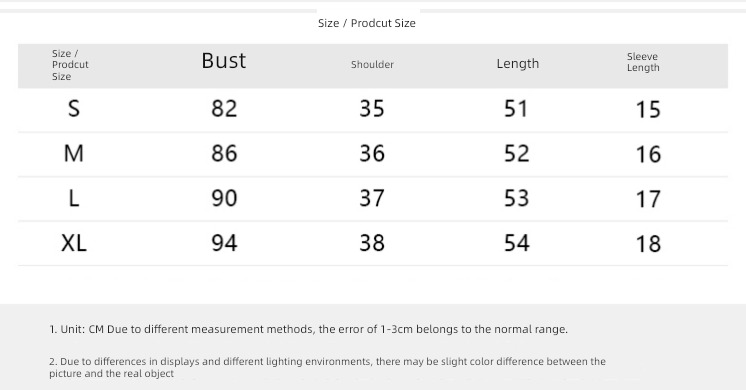
Task: Click length value 53 for size L
Action: click(x=516, y=198)
